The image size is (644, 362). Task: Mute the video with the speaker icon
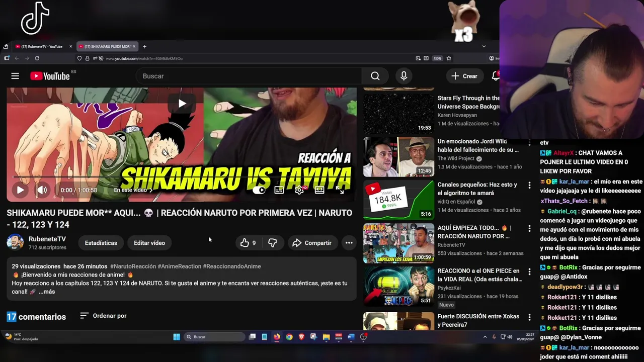[x=42, y=190]
